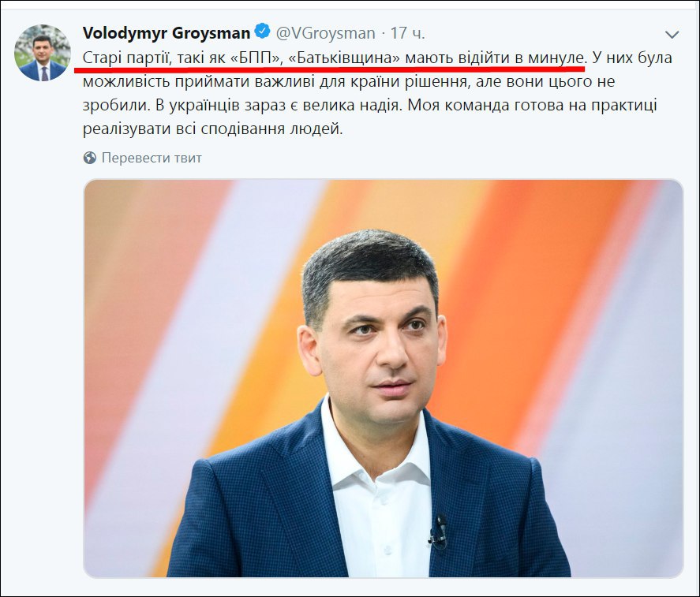Click the Перевести твит link
This screenshot has width=700, height=597.
point(152,158)
